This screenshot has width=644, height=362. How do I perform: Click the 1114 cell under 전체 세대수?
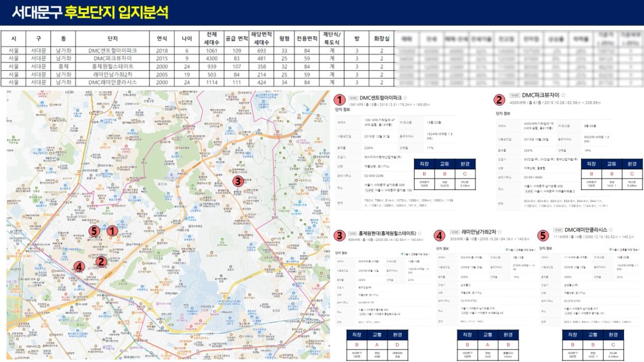[x=211, y=82]
